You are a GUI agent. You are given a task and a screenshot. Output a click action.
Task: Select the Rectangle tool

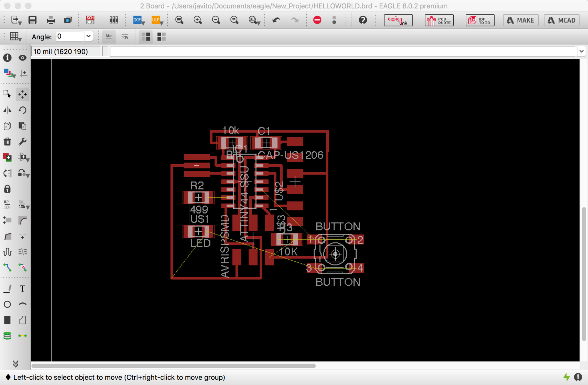pos(7,320)
